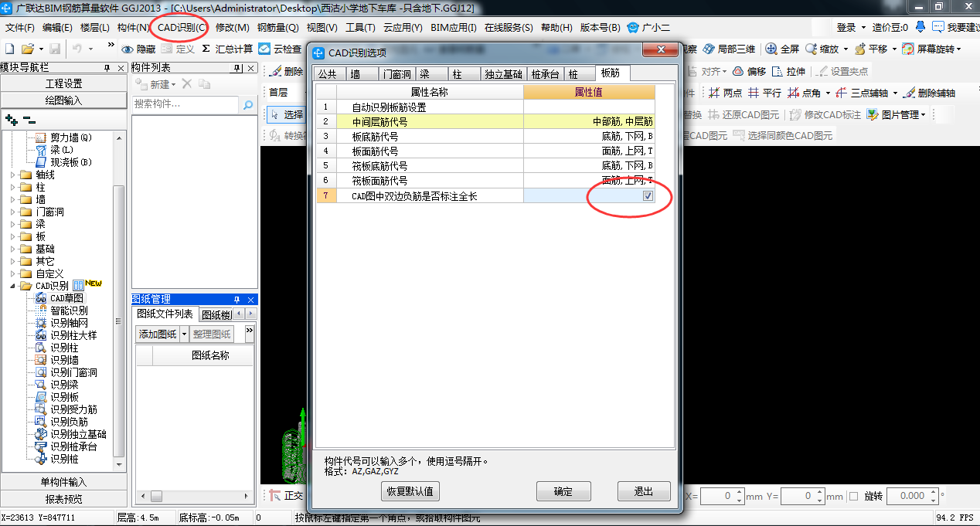Open the CAD识别(C) menu

pyautogui.click(x=181, y=27)
